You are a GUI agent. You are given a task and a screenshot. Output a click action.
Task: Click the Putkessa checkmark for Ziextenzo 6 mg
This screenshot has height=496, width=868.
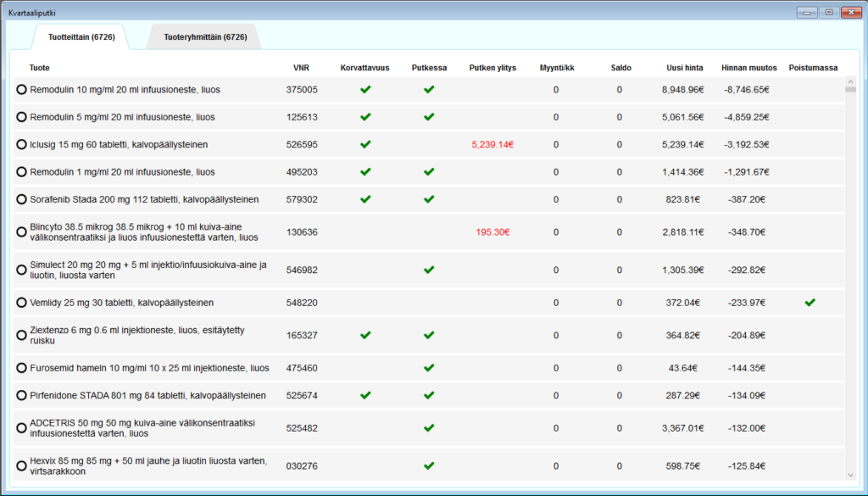point(429,335)
